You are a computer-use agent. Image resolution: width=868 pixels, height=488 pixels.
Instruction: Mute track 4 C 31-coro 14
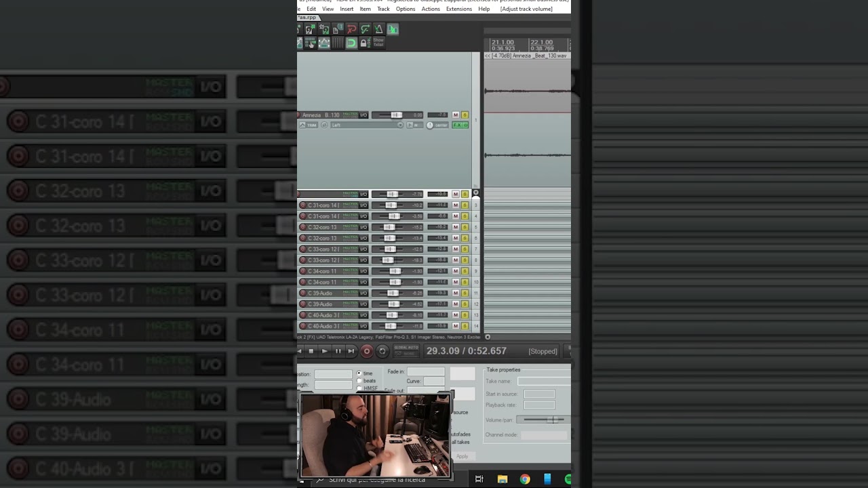pyautogui.click(x=456, y=216)
